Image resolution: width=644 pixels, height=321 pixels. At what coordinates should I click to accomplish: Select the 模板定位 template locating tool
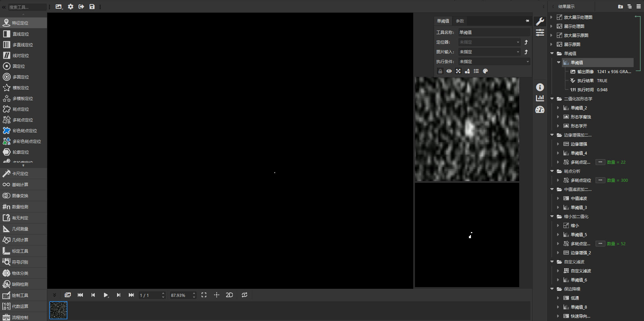coord(20,88)
